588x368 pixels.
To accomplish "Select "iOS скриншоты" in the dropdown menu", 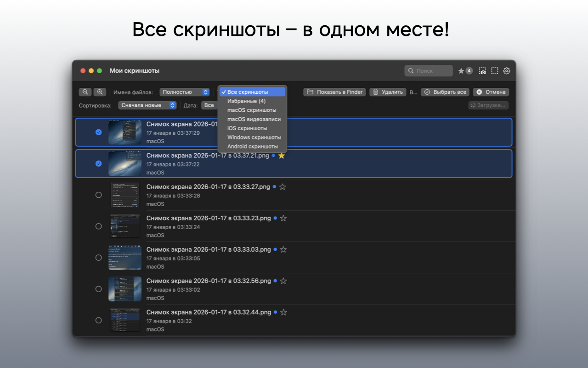I will click(x=247, y=128).
